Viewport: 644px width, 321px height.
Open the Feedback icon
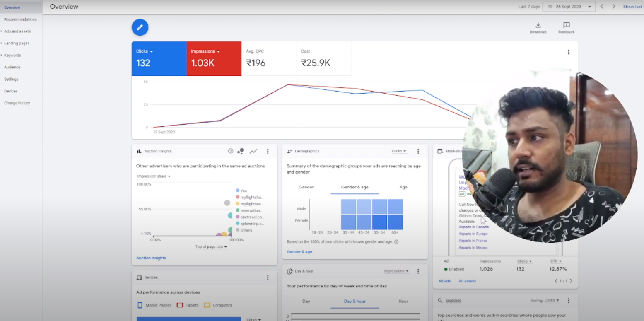click(566, 26)
